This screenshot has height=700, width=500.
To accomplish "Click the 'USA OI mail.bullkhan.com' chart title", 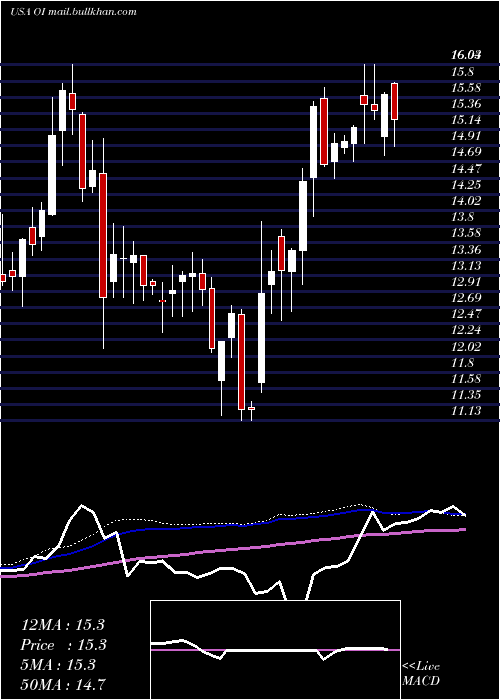I will click(74, 12).
